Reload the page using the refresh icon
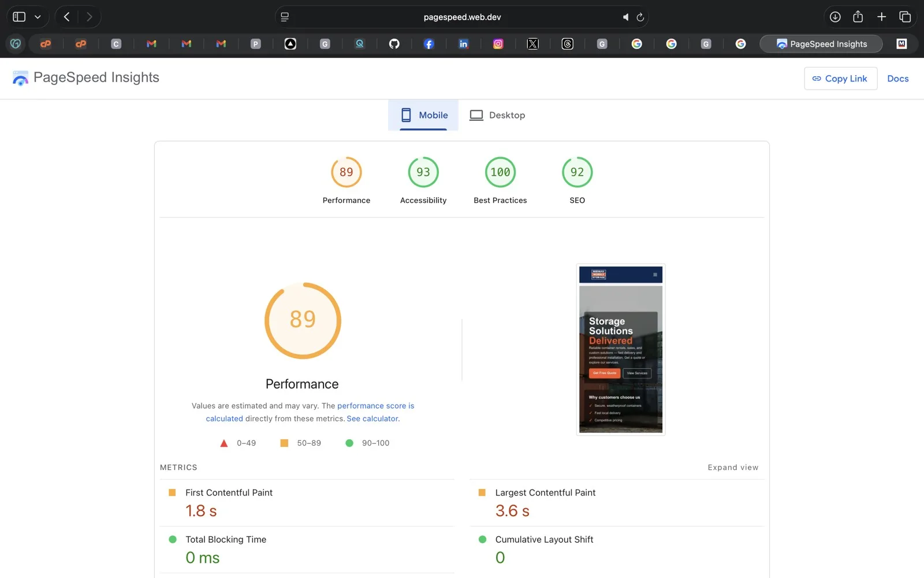This screenshot has width=924, height=578. (640, 17)
